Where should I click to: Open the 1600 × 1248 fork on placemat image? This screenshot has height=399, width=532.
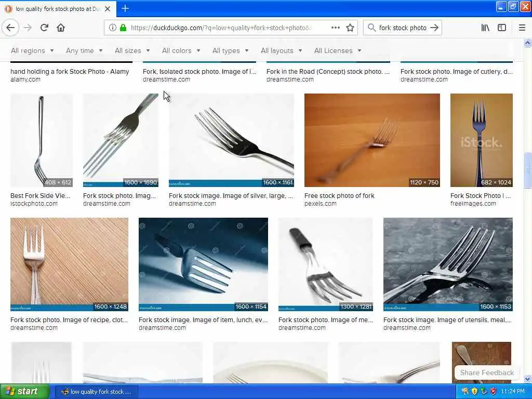(x=69, y=264)
